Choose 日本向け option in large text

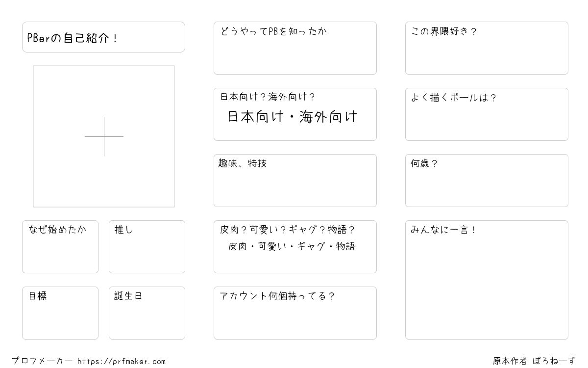tap(256, 117)
